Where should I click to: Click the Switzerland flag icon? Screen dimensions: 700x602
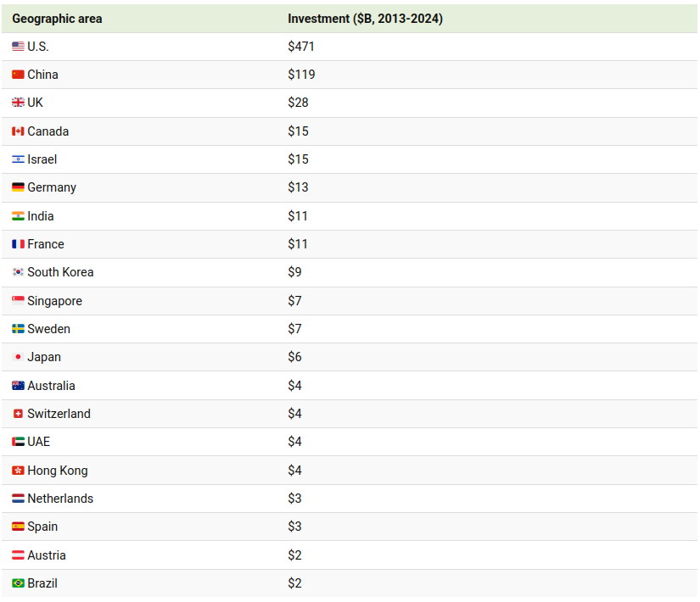(x=18, y=414)
